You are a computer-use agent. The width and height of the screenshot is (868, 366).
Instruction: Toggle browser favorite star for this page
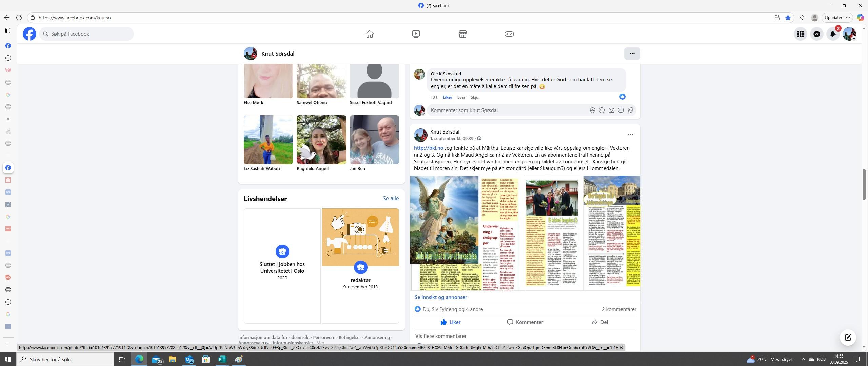[x=788, y=18]
